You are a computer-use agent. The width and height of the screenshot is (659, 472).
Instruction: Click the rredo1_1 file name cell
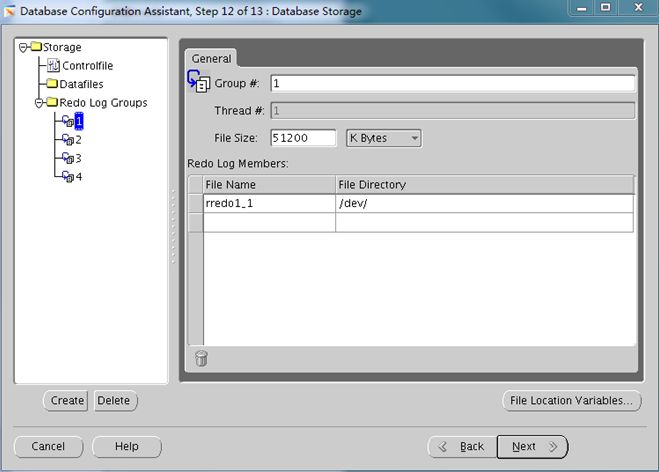269,203
